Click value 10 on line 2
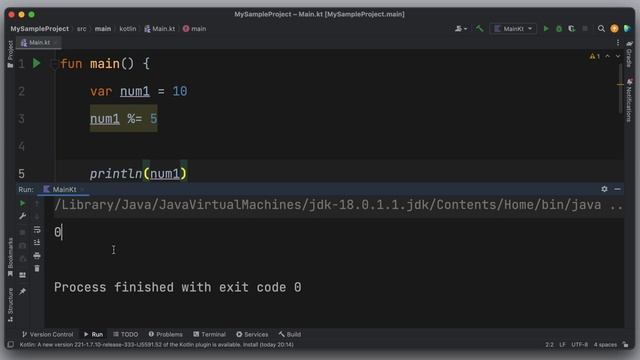Viewport: 640px width, 360px height. tap(180, 91)
